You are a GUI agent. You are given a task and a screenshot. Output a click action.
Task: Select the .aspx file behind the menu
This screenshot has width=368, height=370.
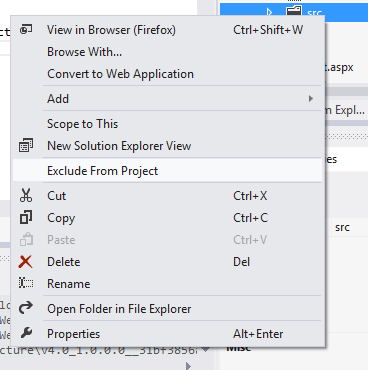[339, 68]
